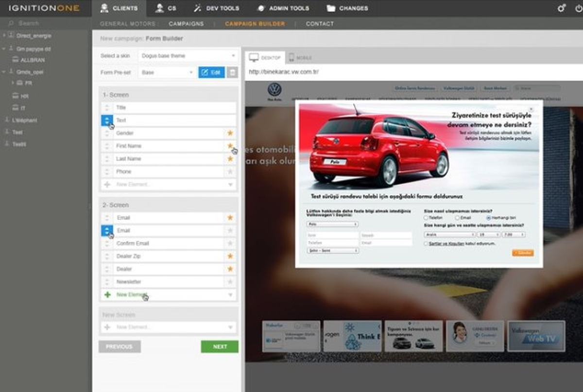
Task: Toggle the required star for Phone
Action: pos(230,171)
